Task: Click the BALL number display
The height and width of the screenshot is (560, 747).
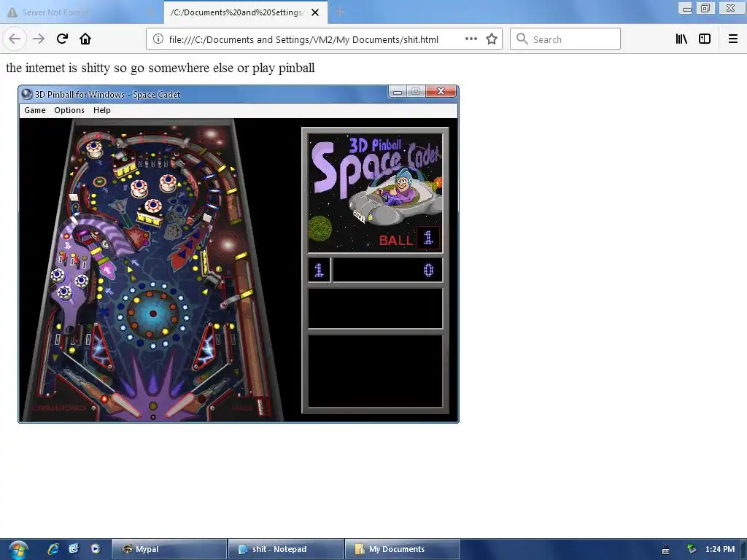Action: (427, 237)
